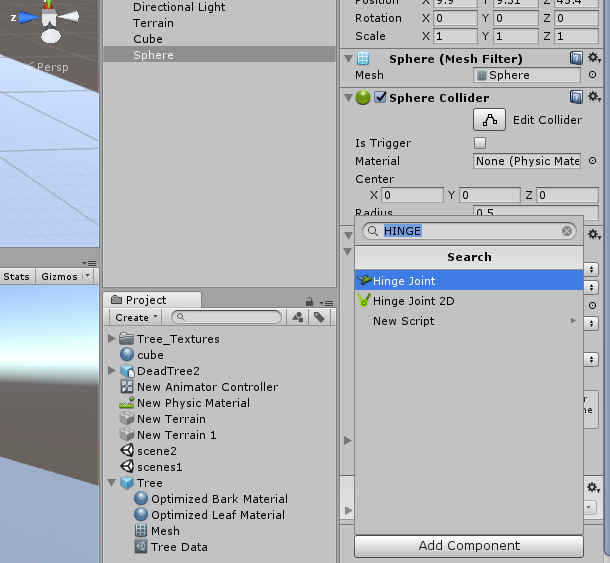610x563 pixels.
Task: Select Hinge Joint from search results
Action: click(x=469, y=281)
